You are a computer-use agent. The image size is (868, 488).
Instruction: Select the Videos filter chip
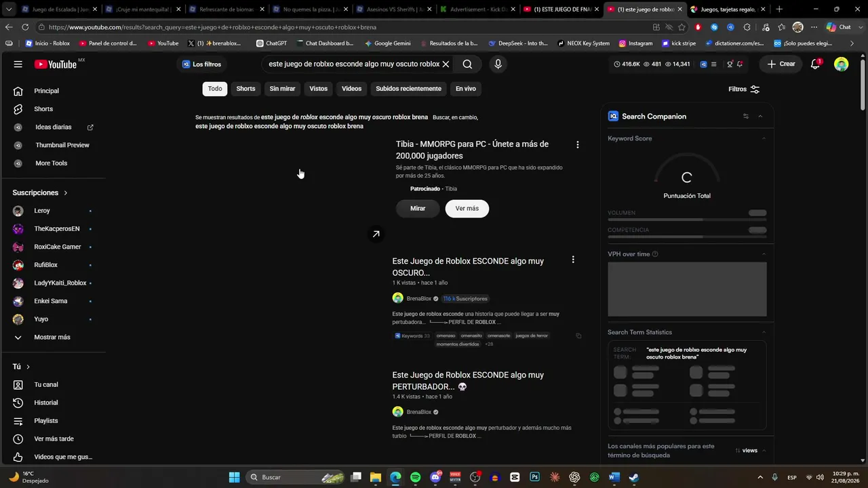[351, 89]
